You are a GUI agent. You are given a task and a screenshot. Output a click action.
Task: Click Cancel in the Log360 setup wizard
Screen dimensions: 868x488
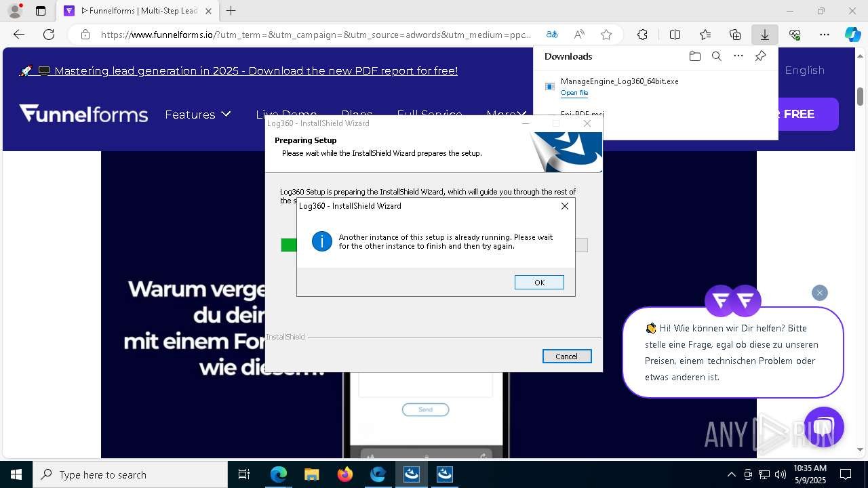tap(567, 357)
